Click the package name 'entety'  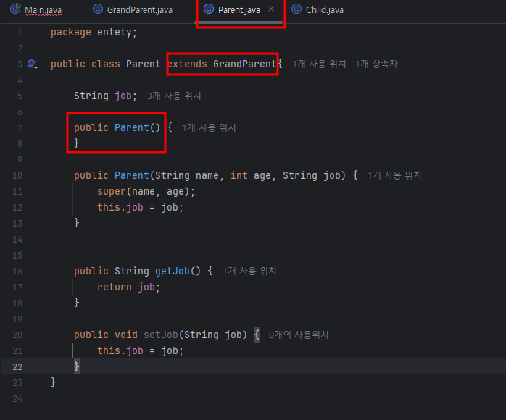click(115, 33)
